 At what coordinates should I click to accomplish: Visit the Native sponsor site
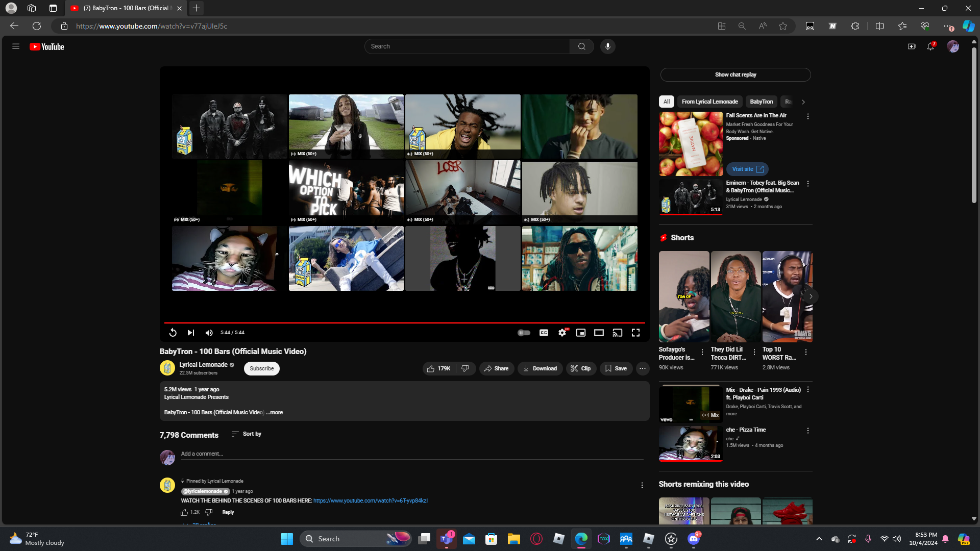(x=747, y=169)
